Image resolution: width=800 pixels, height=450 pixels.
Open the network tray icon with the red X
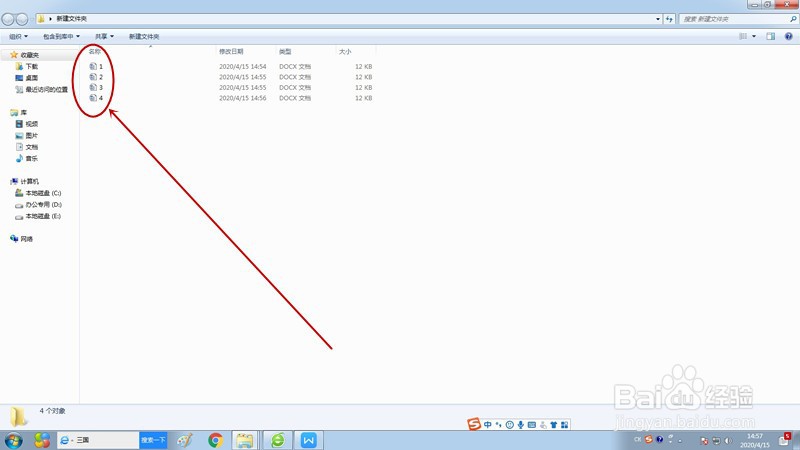click(x=704, y=441)
